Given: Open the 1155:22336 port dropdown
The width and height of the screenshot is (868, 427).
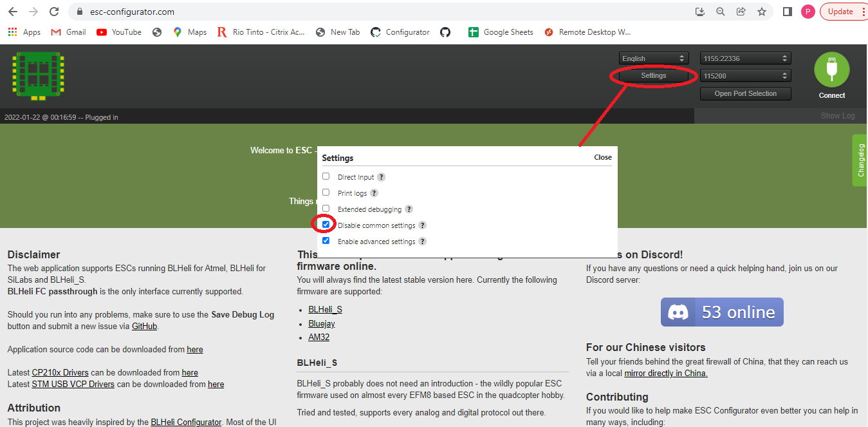Looking at the screenshot, I should pos(745,59).
